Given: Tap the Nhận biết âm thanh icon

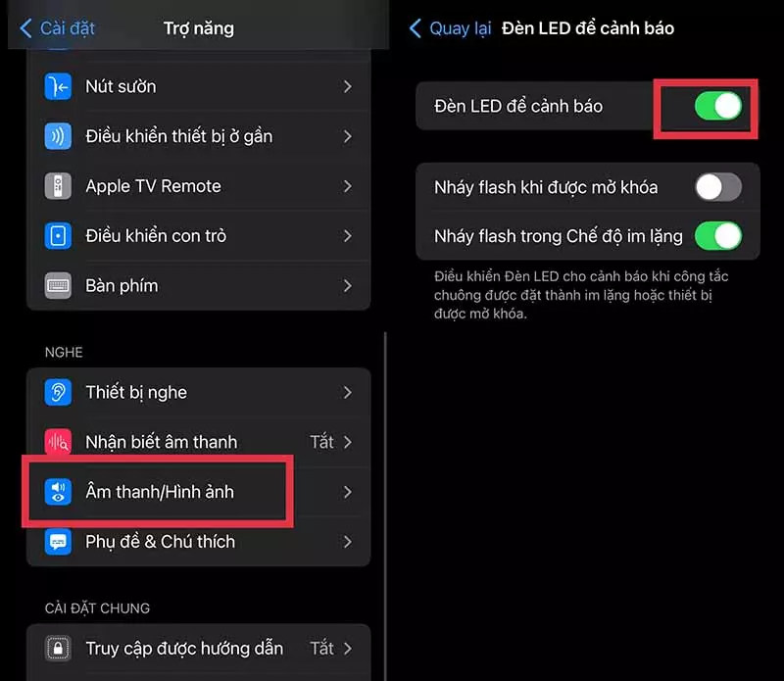Looking at the screenshot, I should 58,442.
